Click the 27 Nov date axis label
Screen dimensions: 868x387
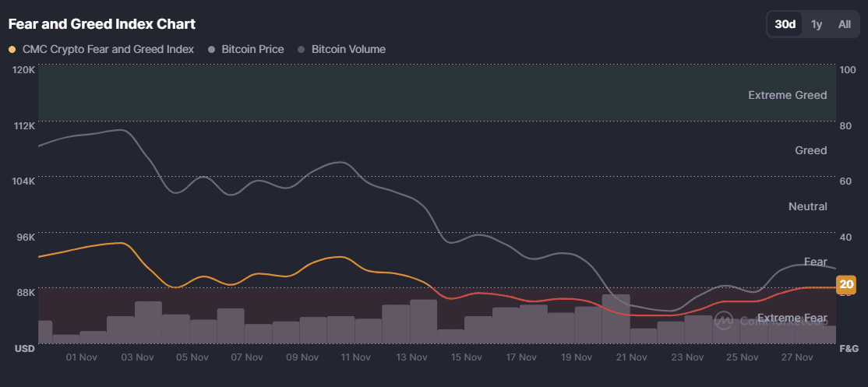797,357
